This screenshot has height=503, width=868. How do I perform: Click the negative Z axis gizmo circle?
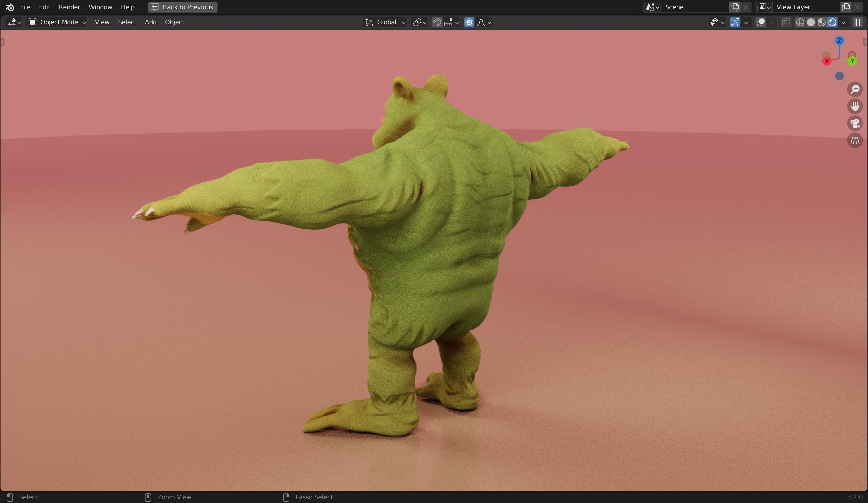pyautogui.click(x=839, y=76)
